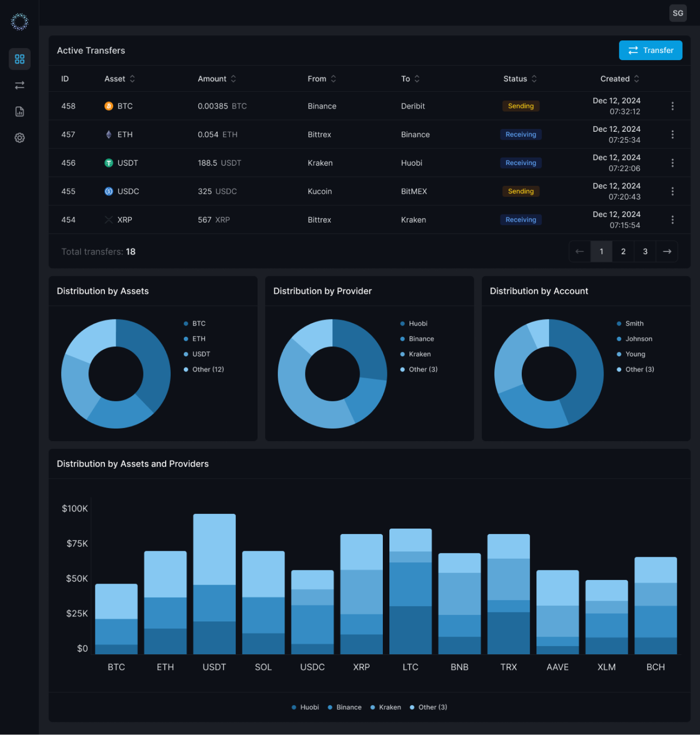Sort the table by Asset column
The height and width of the screenshot is (735, 700).
tap(120, 79)
